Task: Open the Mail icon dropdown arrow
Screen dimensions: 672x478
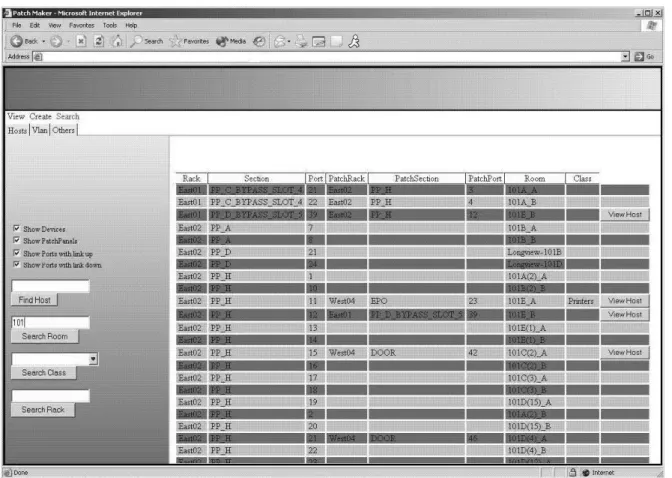Action: click(x=289, y=42)
